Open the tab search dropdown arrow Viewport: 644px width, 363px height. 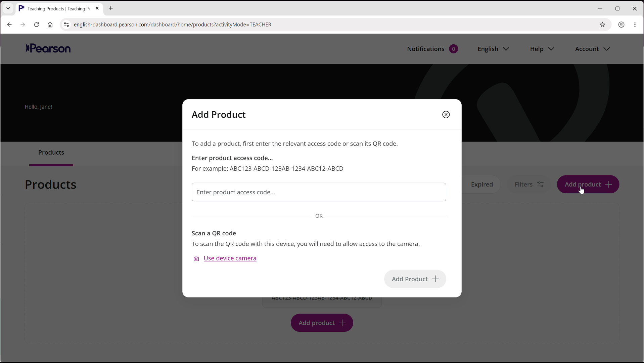[8, 8]
